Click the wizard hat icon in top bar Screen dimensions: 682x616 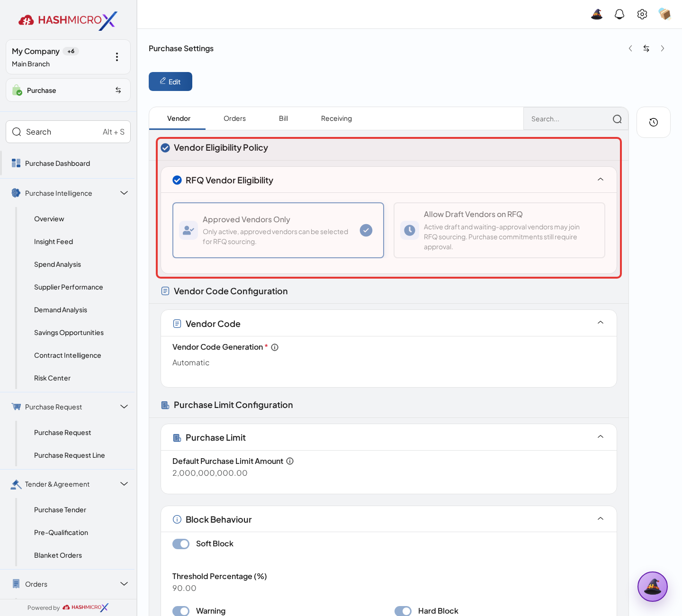pos(597,14)
